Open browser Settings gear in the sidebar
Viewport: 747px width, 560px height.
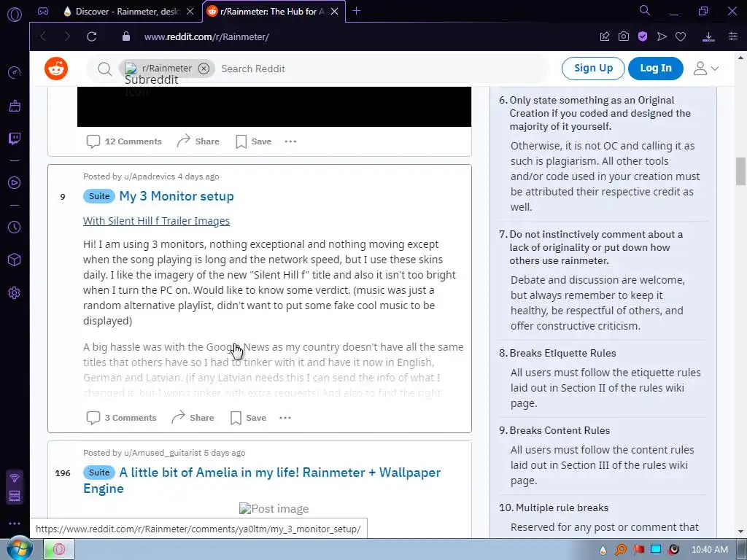pos(15,293)
